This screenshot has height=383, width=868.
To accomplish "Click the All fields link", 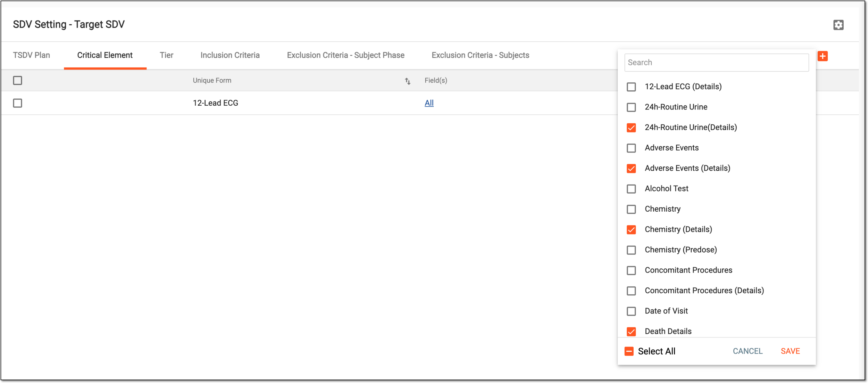I will (x=429, y=103).
